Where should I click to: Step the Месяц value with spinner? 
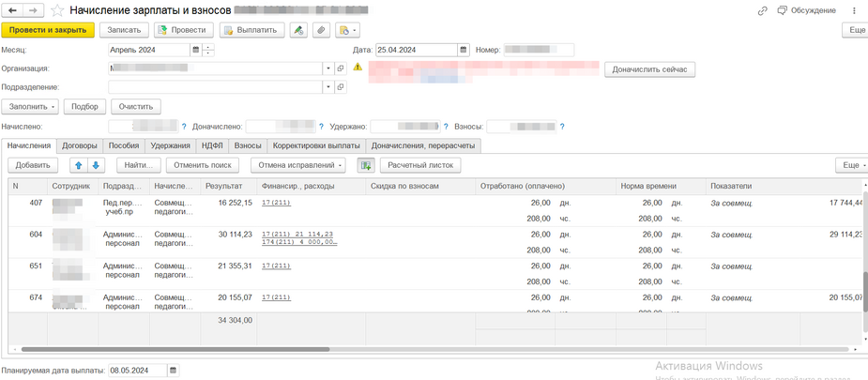pos(207,50)
